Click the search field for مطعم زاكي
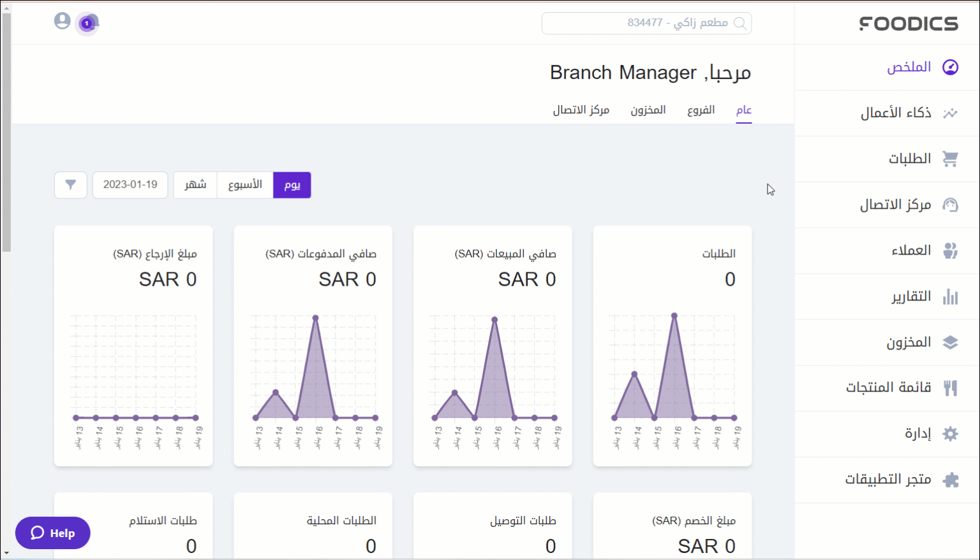980x560 pixels. pos(646,23)
